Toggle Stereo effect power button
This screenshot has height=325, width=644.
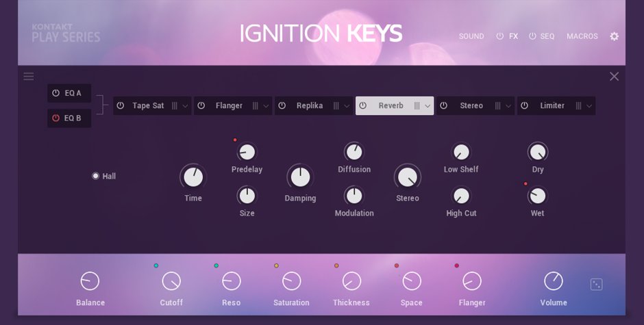443,105
